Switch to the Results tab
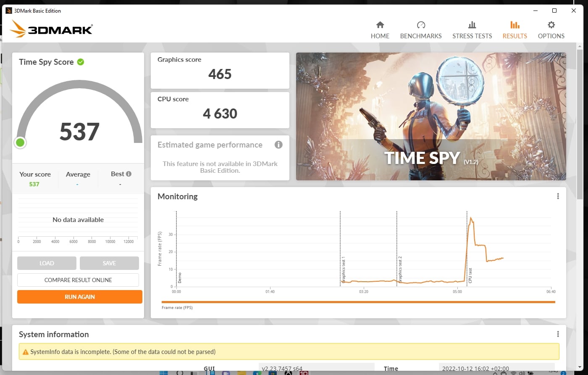The height and width of the screenshot is (375, 588). [514, 29]
